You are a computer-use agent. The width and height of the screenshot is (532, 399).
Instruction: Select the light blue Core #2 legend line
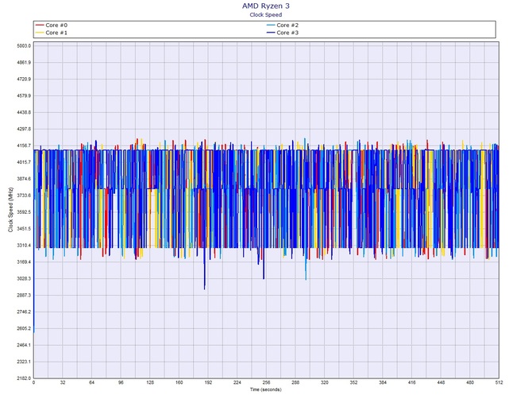tap(271, 25)
